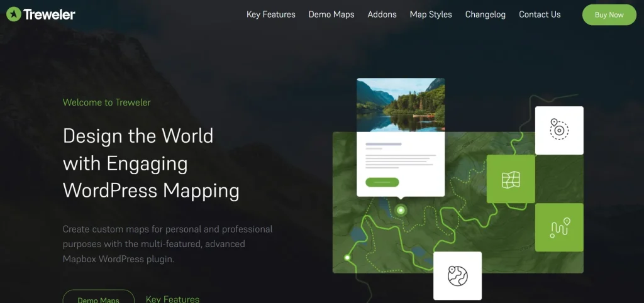Click the lake photo in the map popup
Viewport: 644px width, 303px height.
401,105
